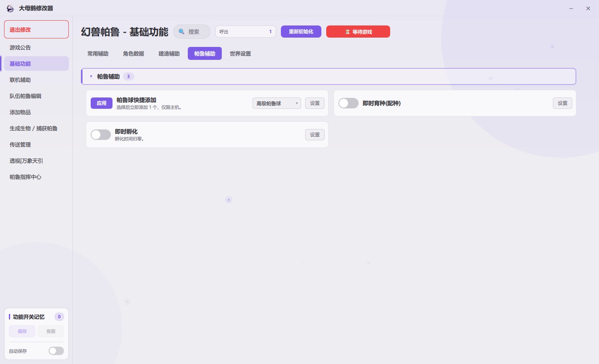Screen dimensions: 599x364
Task: Click the red 等待游戏 button
Action: tap(358, 32)
